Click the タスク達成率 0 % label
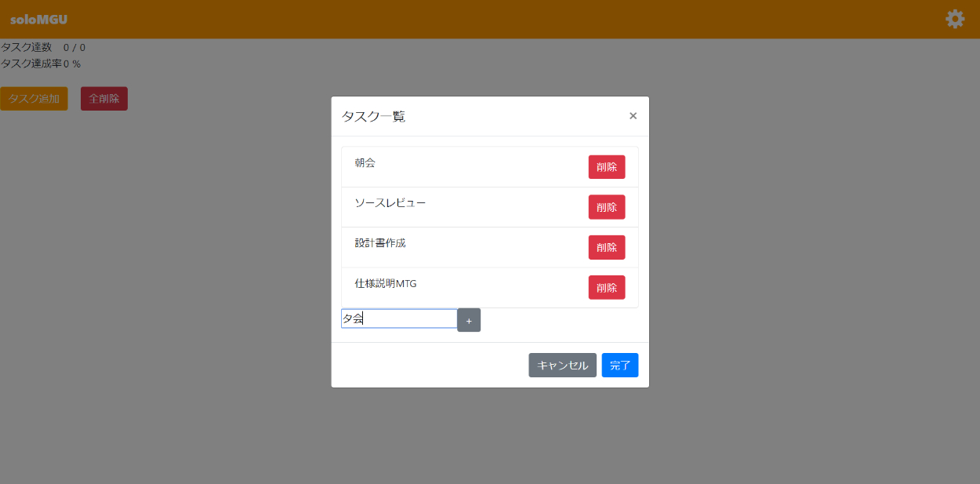The width and height of the screenshot is (980, 484). 41,64
